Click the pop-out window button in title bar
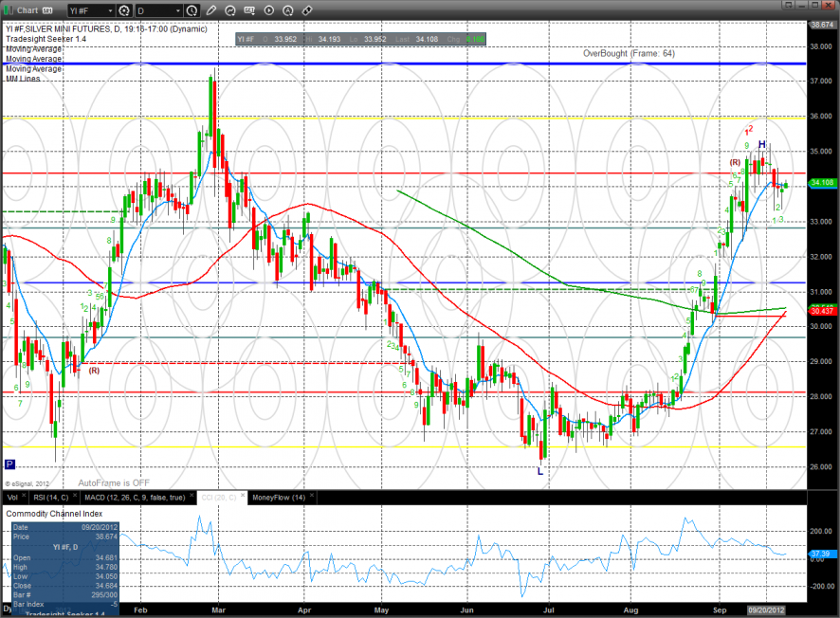The height and width of the screenshot is (618, 840). point(792,7)
